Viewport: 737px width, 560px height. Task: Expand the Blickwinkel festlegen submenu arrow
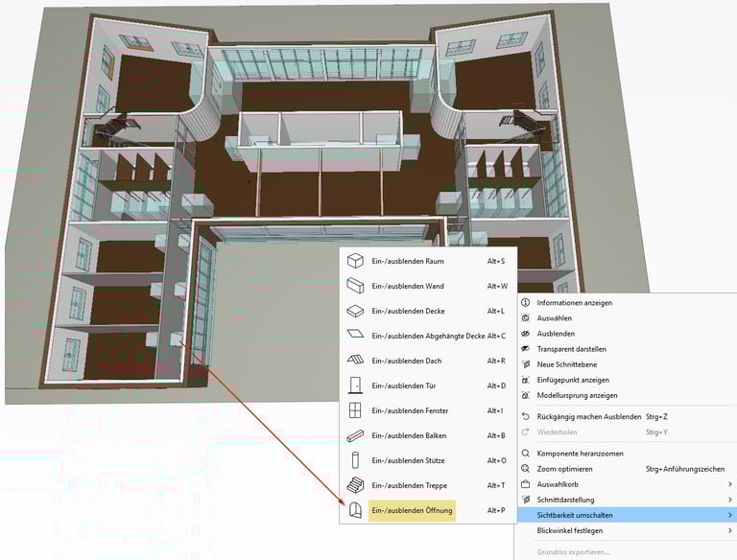729,530
